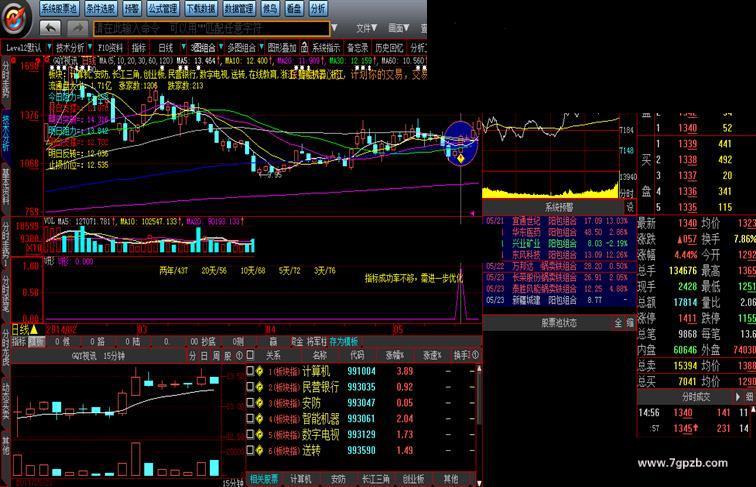Click the circled icon next to 换手 column
Viewport: 756px width, 487px height.
(475, 355)
